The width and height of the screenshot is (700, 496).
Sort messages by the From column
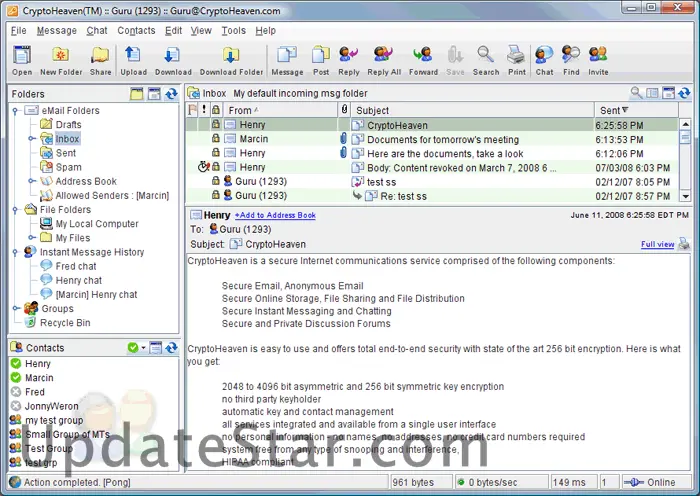click(279, 110)
